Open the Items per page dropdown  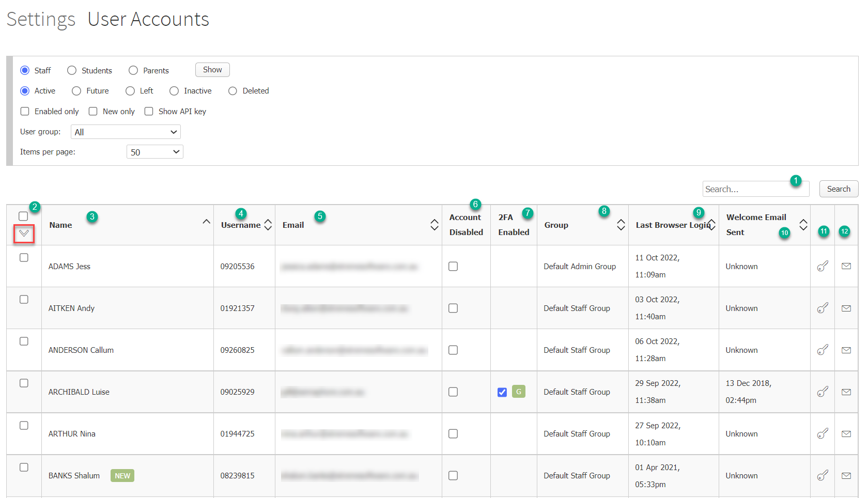point(154,151)
